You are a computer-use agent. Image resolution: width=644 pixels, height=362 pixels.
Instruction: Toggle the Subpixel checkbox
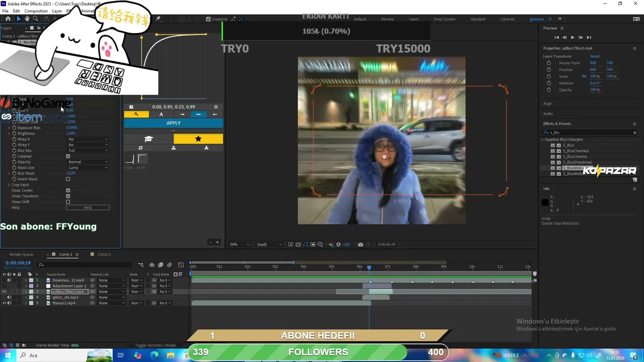point(68,156)
